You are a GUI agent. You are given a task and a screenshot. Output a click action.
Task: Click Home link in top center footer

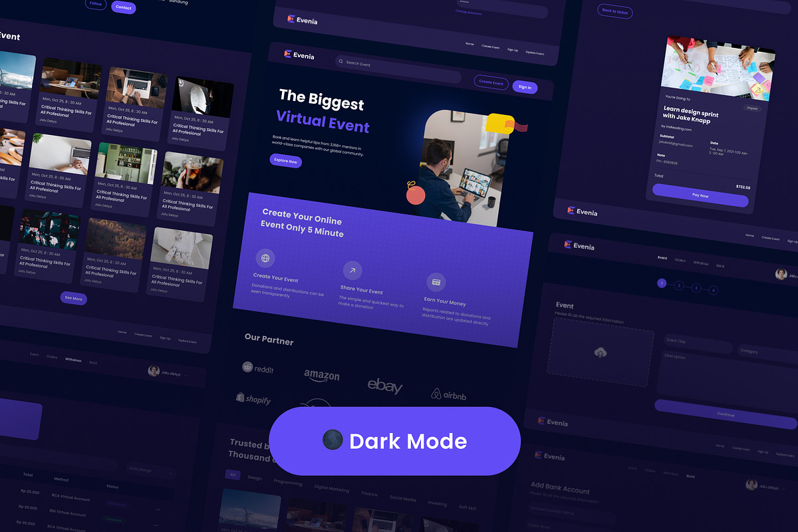coord(469,43)
